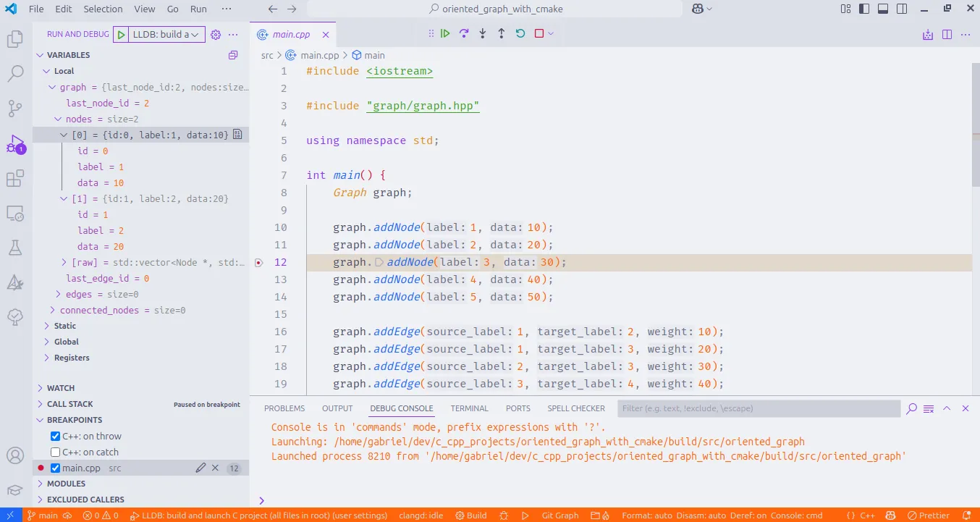Split the editor right
The image size is (980, 522).
[947, 34]
